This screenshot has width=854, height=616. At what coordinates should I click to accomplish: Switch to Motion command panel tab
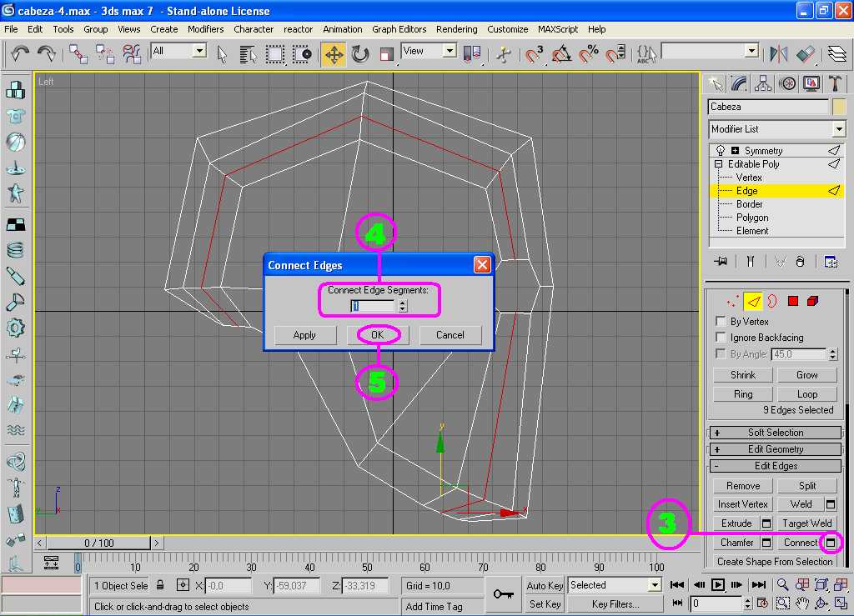point(787,83)
